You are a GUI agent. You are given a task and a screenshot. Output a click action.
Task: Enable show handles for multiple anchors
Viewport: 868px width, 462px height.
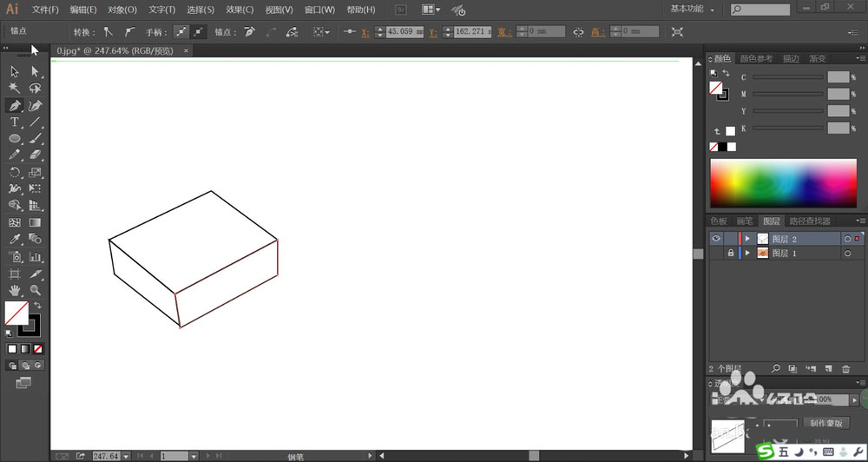(181, 31)
